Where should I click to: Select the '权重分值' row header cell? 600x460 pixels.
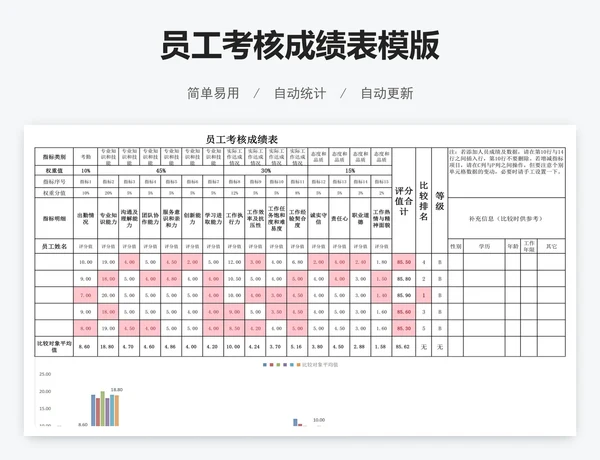pos(54,193)
